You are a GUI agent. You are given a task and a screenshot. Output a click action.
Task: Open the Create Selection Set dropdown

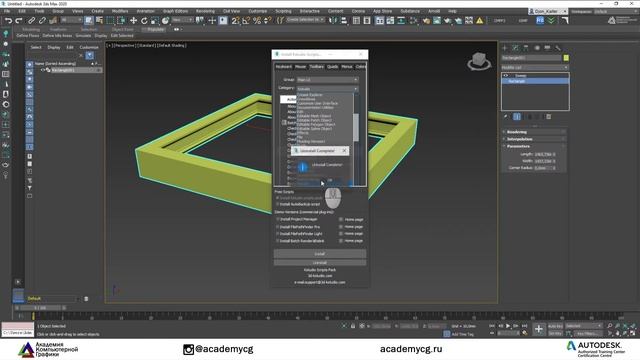[x=305, y=20]
